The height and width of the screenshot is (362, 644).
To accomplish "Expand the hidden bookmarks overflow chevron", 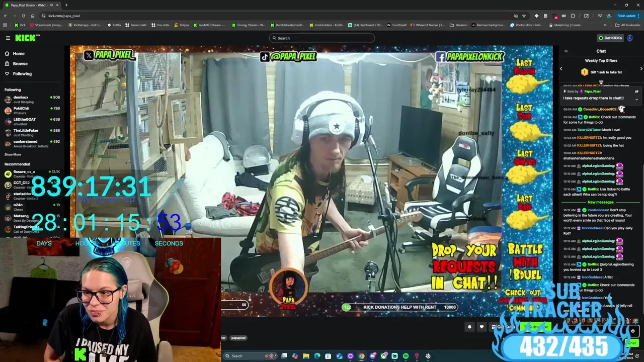I will (605, 25).
